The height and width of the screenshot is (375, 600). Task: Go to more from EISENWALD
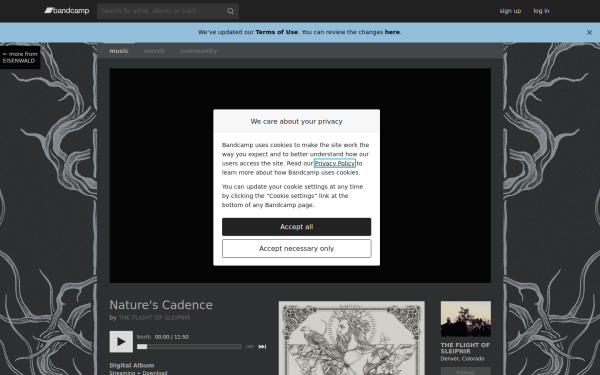point(20,57)
